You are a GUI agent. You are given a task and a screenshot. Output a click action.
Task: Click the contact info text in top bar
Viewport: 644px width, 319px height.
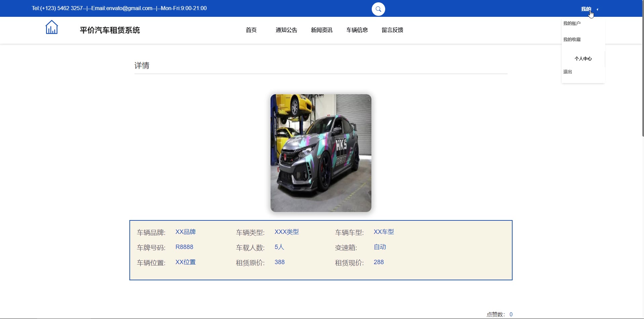click(119, 8)
